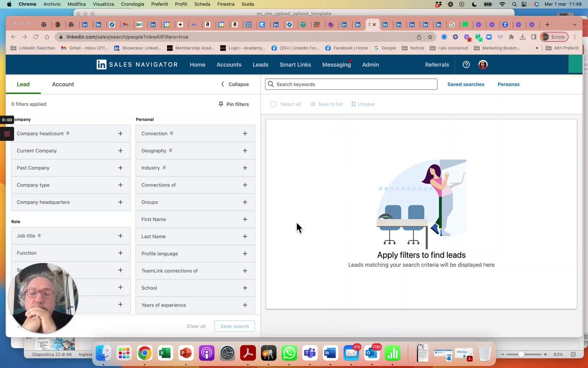Open the Chrome extensions puzzle icon

(511, 37)
